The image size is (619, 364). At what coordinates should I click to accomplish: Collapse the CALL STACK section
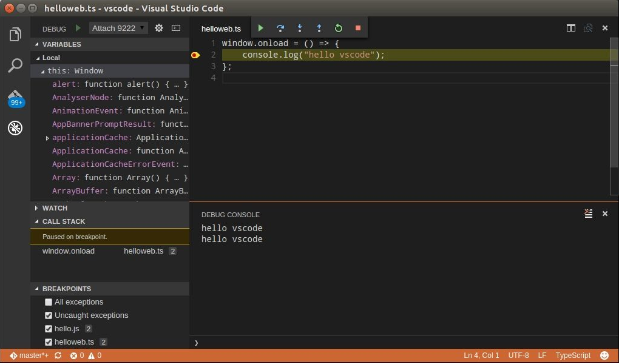click(x=110, y=221)
